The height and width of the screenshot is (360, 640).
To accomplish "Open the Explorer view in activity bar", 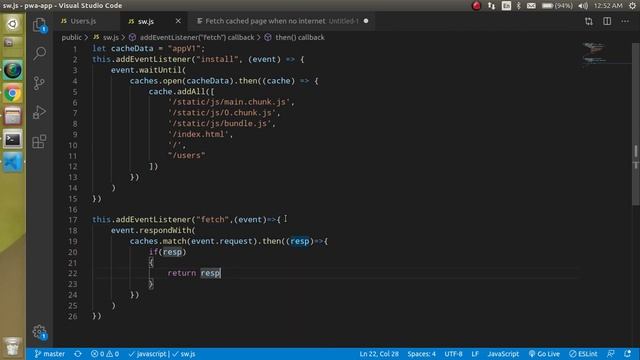I will pyautogui.click(x=40, y=25).
